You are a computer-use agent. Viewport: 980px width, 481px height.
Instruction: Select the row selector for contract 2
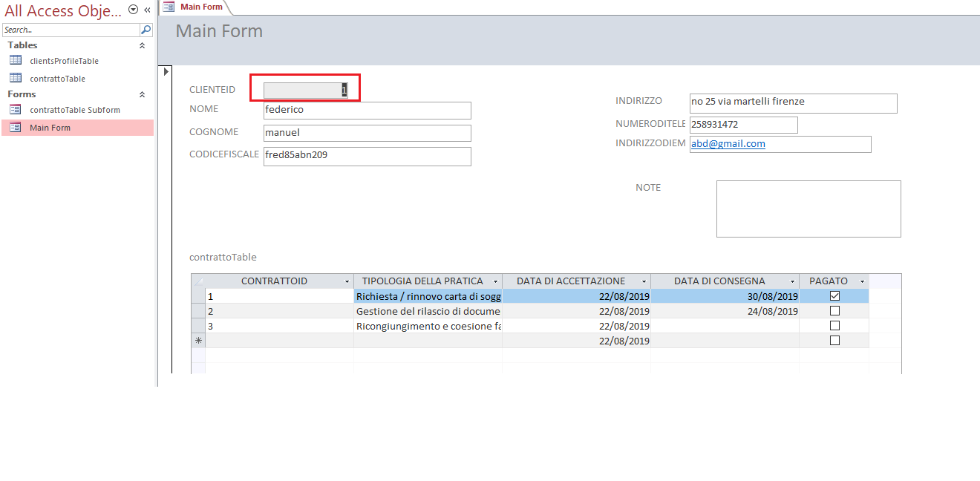coord(198,311)
